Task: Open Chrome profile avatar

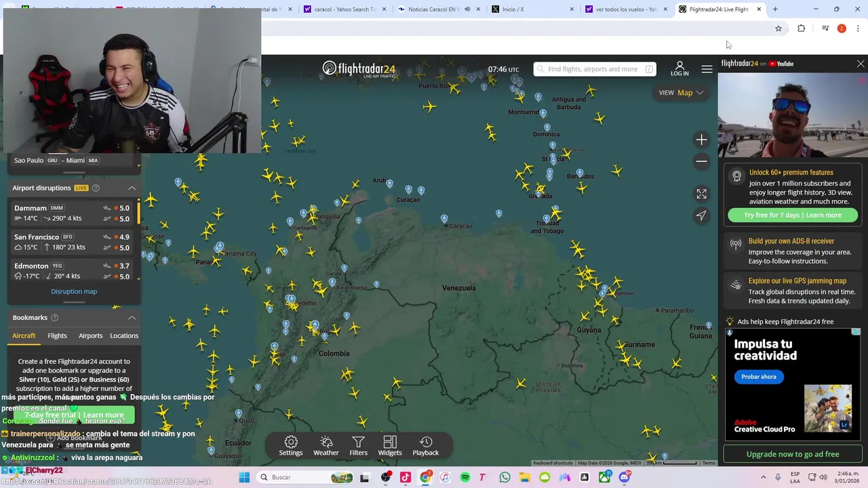Action: click(x=842, y=28)
